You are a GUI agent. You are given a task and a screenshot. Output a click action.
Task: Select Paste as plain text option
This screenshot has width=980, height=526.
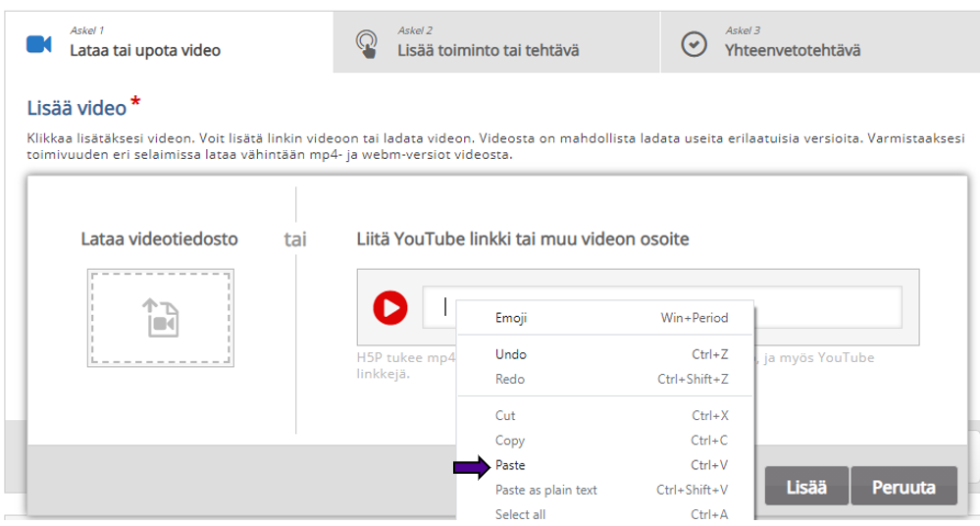coord(545,490)
